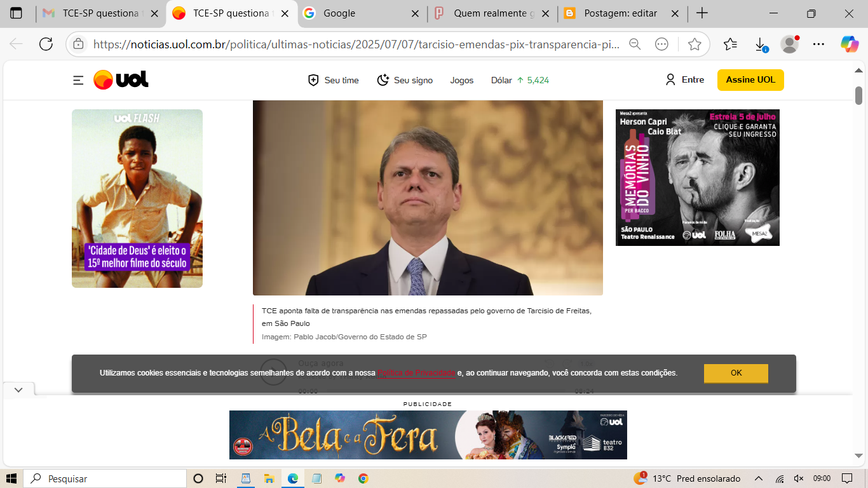This screenshot has width=868, height=488.
Task: Click the page vertical scrollbar thumb
Action: pos(858,95)
